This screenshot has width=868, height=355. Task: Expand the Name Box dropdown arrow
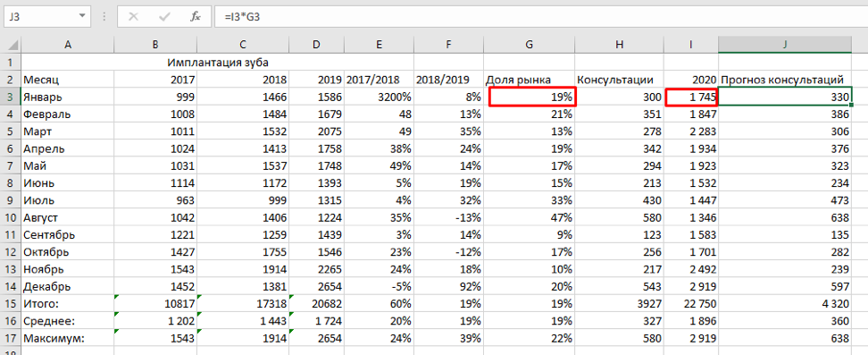(x=82, y=17)
